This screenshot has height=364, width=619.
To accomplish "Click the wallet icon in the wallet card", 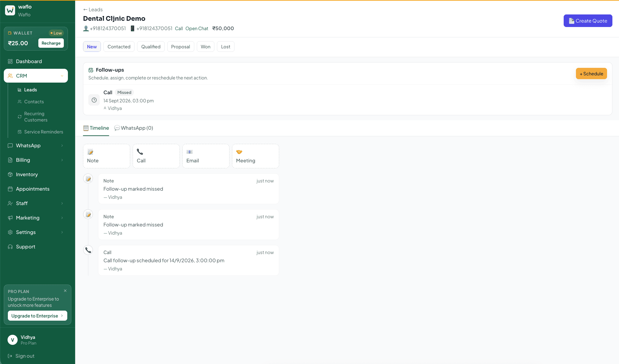I will pos(10,33).
